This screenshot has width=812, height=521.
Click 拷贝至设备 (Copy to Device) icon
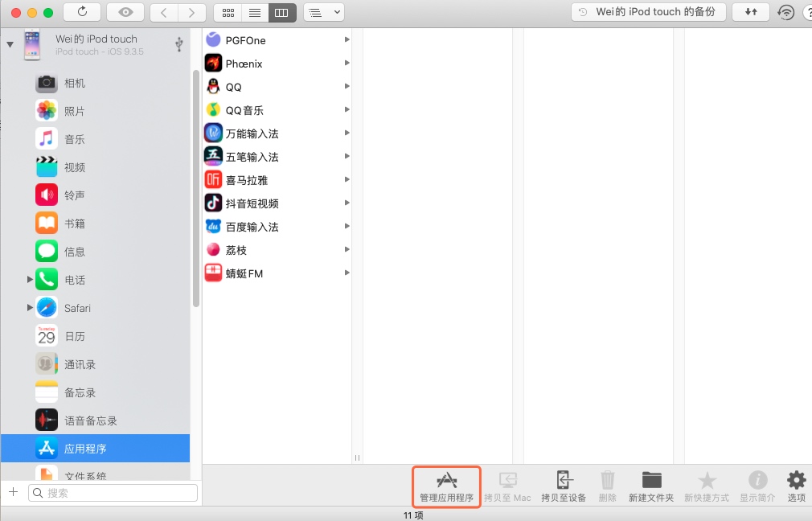point(564,486)
